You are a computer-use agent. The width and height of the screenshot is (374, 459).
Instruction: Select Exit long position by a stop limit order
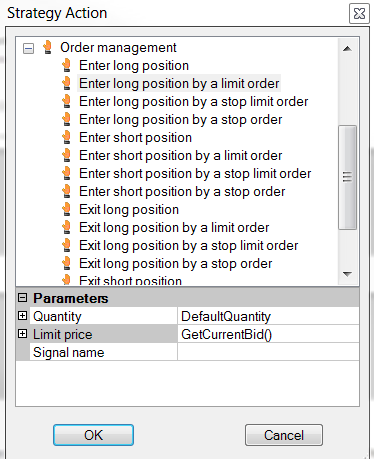(188, 246)
